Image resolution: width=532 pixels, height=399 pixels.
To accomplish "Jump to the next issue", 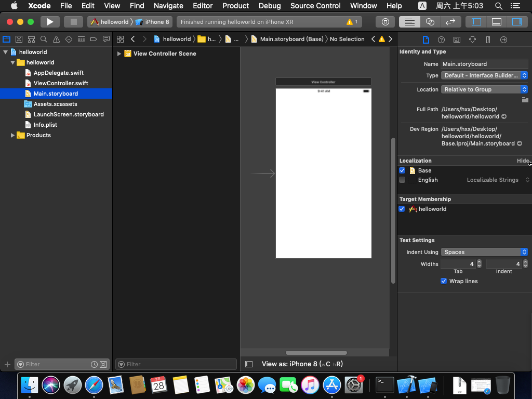I will 391,39.
